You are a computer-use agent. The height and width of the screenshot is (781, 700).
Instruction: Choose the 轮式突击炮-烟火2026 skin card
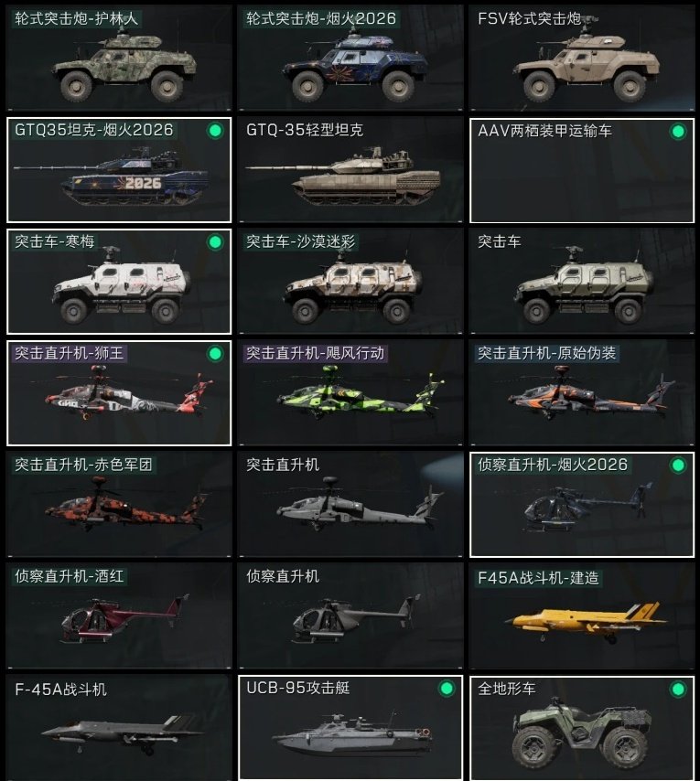(350, 58)
